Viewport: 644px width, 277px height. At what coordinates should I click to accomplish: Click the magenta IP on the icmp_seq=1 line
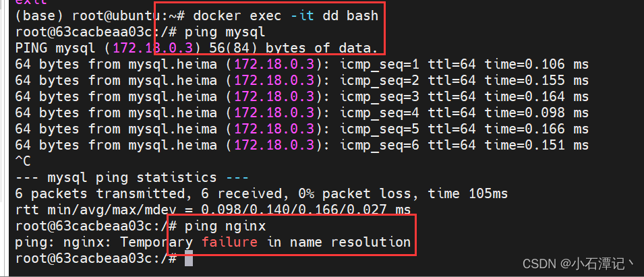click(274, 65)
